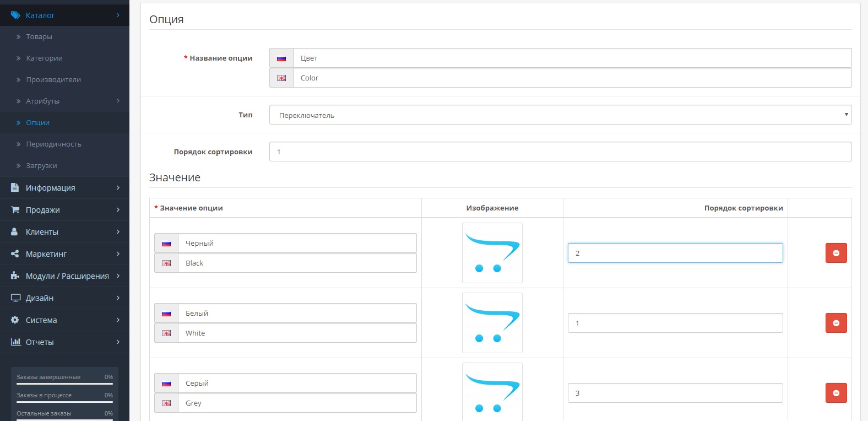Click red remove button for Черный row
The width and height of the screenshot is (868, 421).
[836, 253]
